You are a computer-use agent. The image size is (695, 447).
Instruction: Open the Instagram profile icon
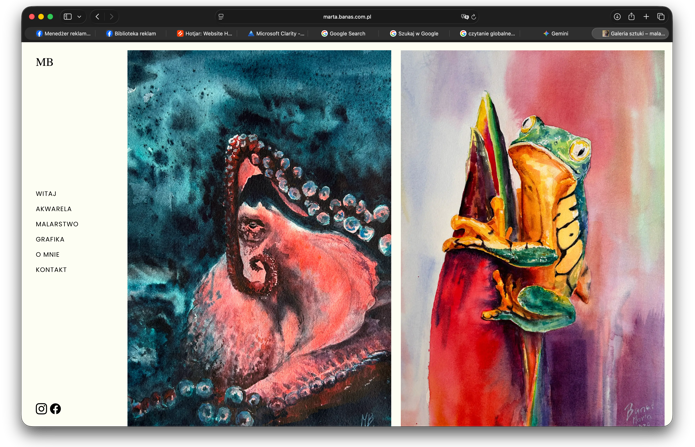point(41,409)
